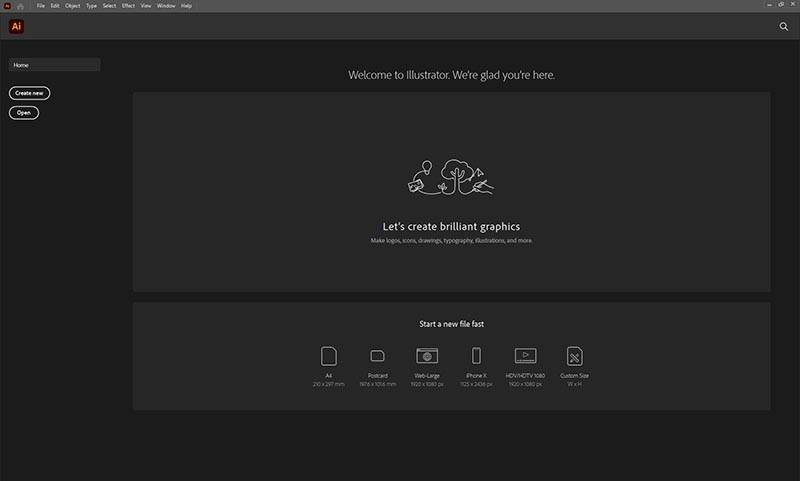Minimize the Illustrator window

[x=769, y=5]
